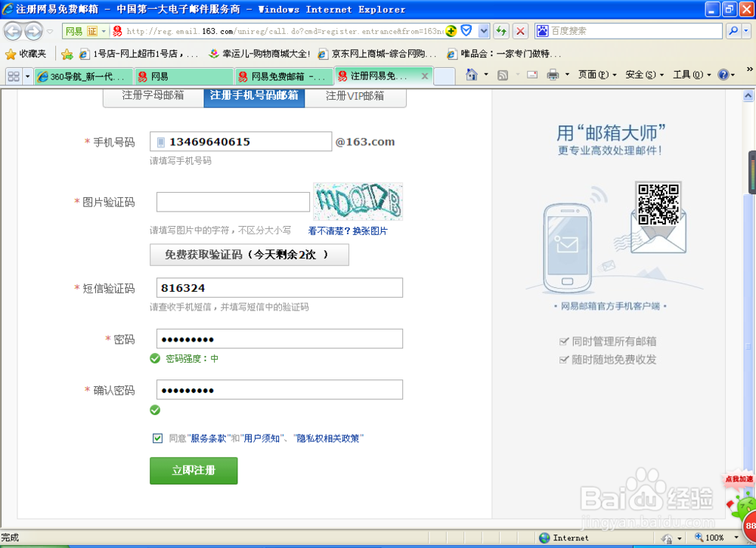Open the 工具(O) menu
The width and height of the screenshot is (756, 548).
(692, 75)
